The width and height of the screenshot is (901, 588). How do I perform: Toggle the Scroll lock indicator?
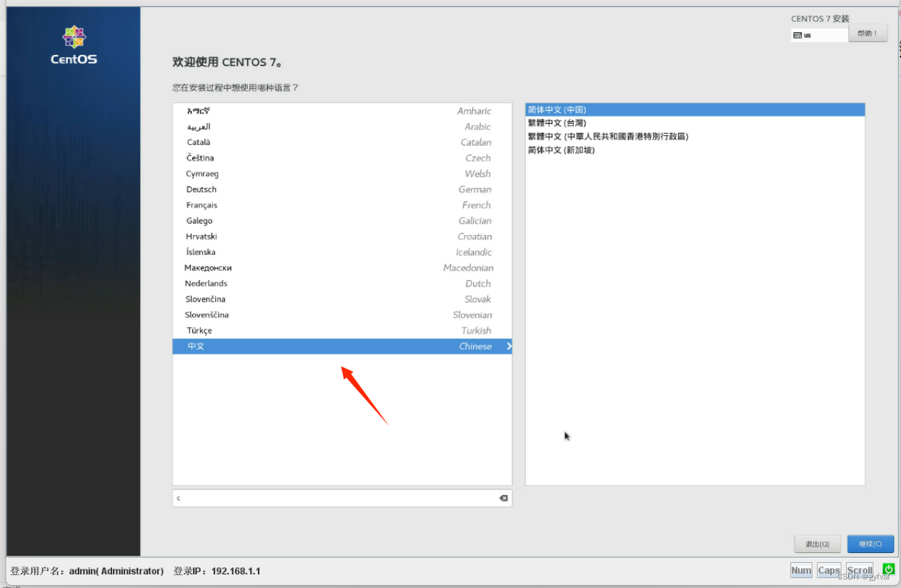860,570
